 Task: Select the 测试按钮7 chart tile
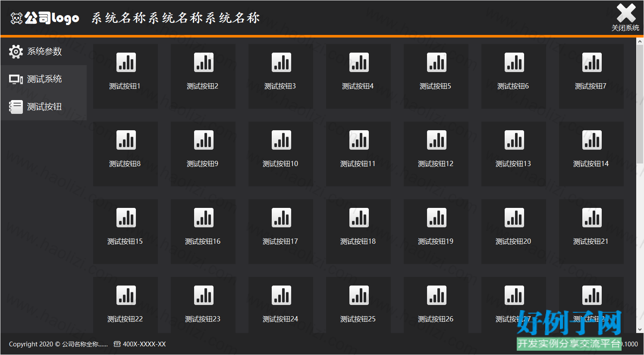tap(591, 76)
